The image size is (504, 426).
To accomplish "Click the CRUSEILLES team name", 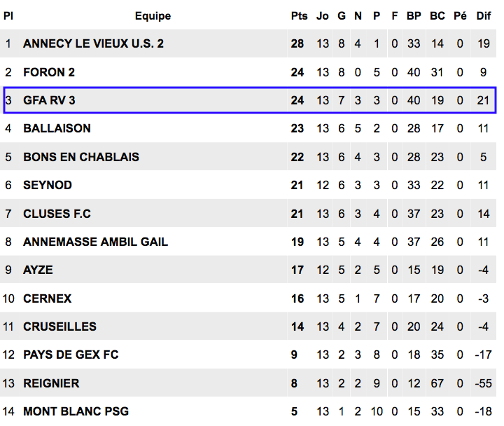I will tap(59, 327).
